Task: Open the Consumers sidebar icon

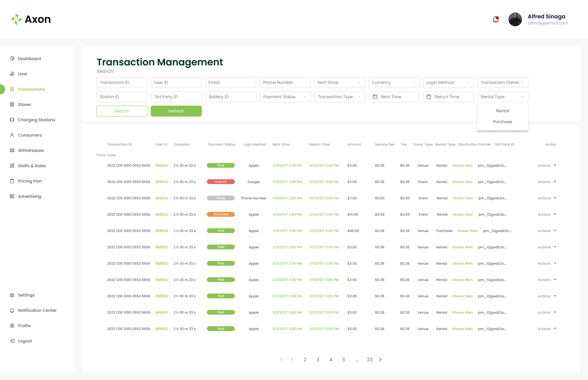Action: tap(12, 135)
